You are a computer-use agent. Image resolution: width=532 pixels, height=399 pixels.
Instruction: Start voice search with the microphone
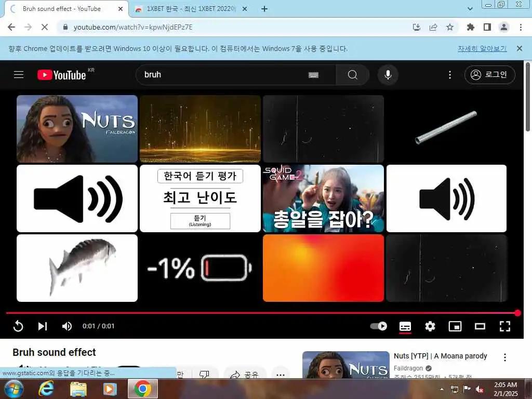(x=388, y=75)
